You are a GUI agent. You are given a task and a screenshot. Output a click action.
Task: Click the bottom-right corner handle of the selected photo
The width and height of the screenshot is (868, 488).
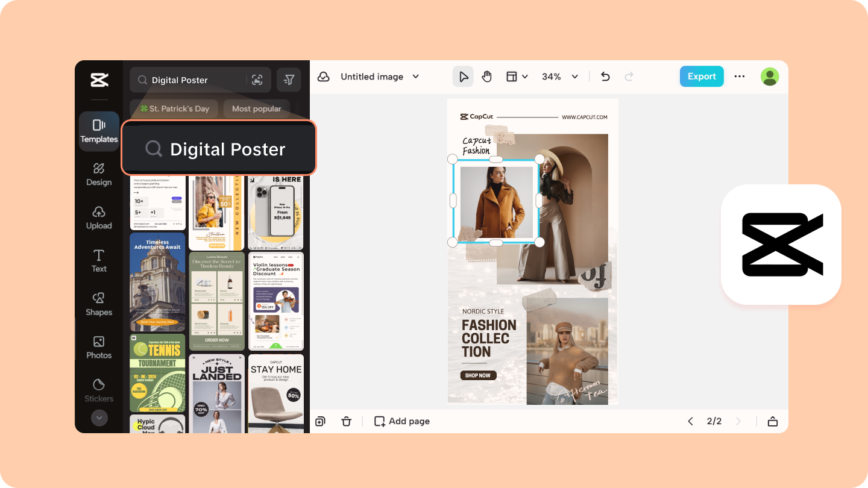tap(539, 242)
